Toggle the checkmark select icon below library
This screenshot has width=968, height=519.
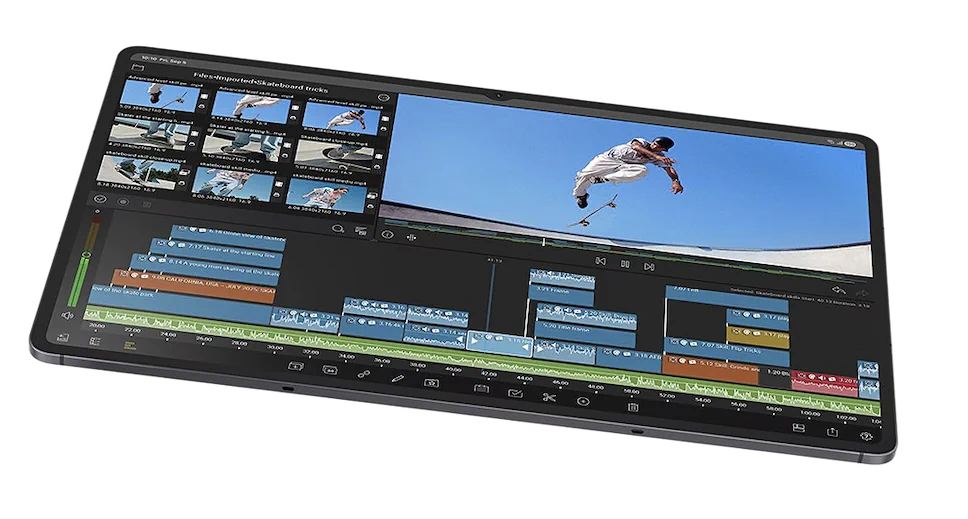pos(101,199)
